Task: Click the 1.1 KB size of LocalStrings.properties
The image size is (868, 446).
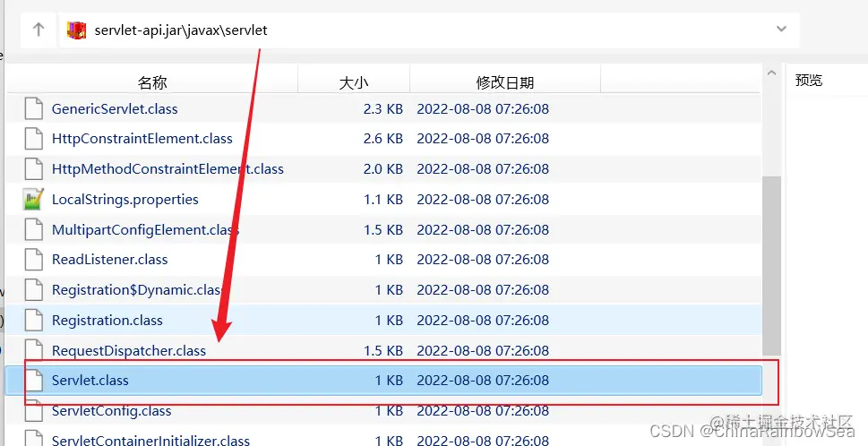Action: 383,199
